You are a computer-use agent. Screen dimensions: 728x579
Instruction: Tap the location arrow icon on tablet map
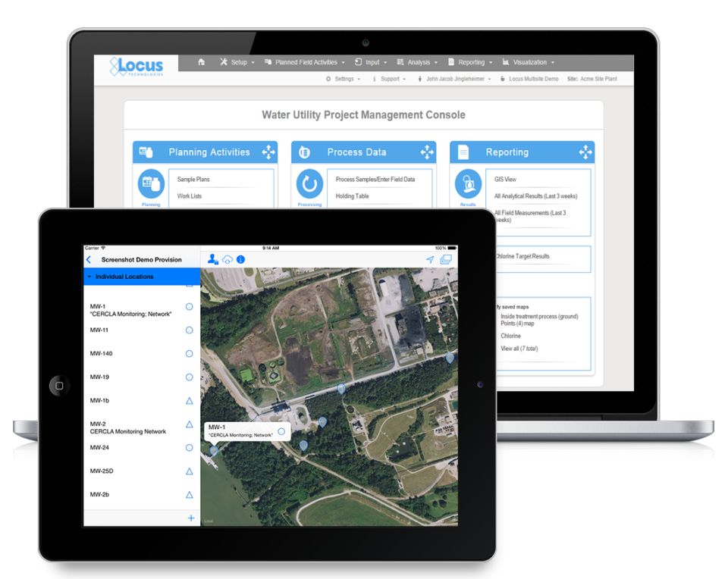pyautogui.click(x=430, y=260)
